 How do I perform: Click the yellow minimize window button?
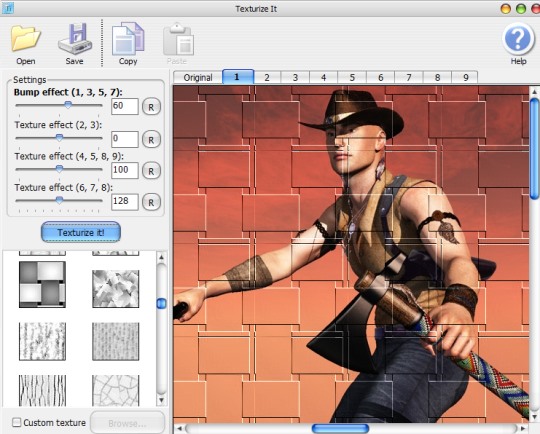coord(506,9)
